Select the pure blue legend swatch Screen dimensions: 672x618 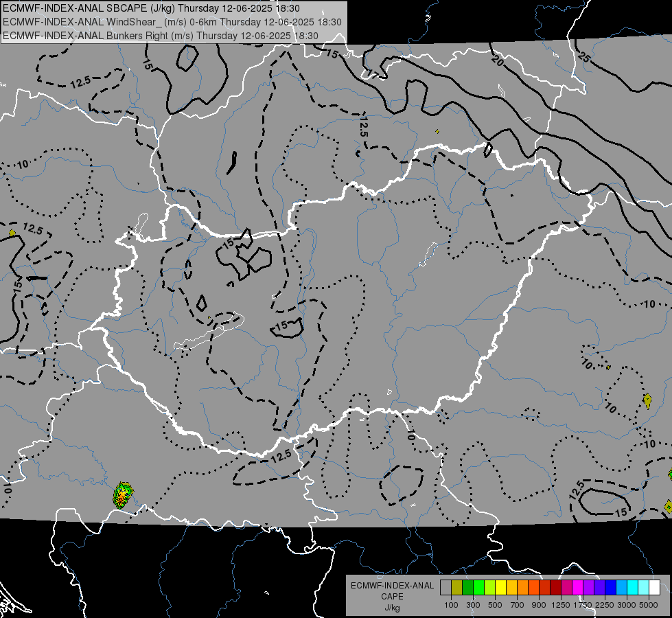(611, 588)
